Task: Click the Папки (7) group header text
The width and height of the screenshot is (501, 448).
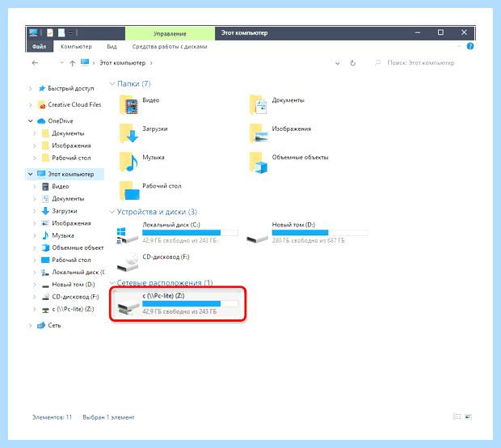Action: 134,83
